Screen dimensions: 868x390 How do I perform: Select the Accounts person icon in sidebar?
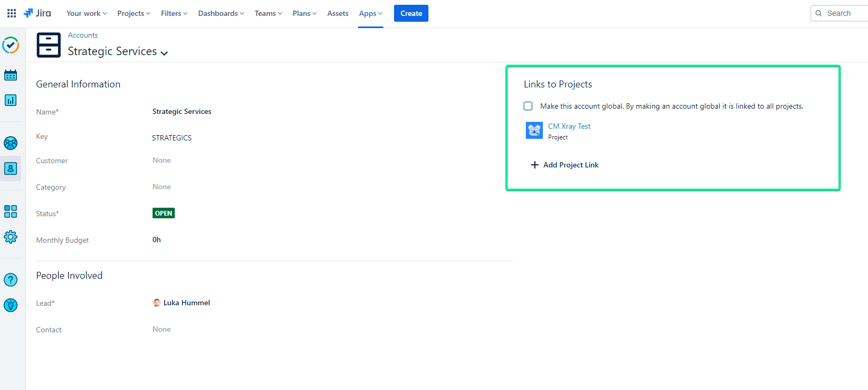[11, 169]
